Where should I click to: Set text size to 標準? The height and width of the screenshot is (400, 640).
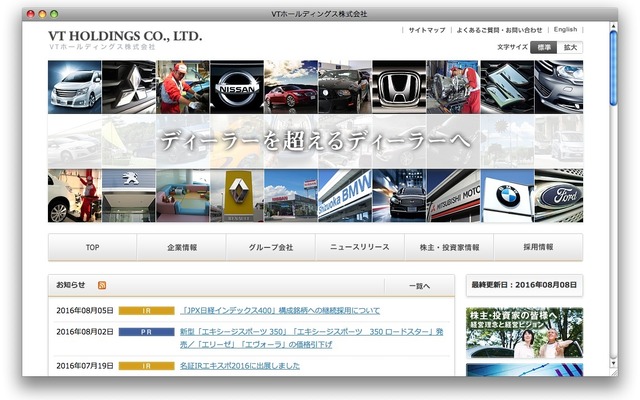tap(544, 47)
